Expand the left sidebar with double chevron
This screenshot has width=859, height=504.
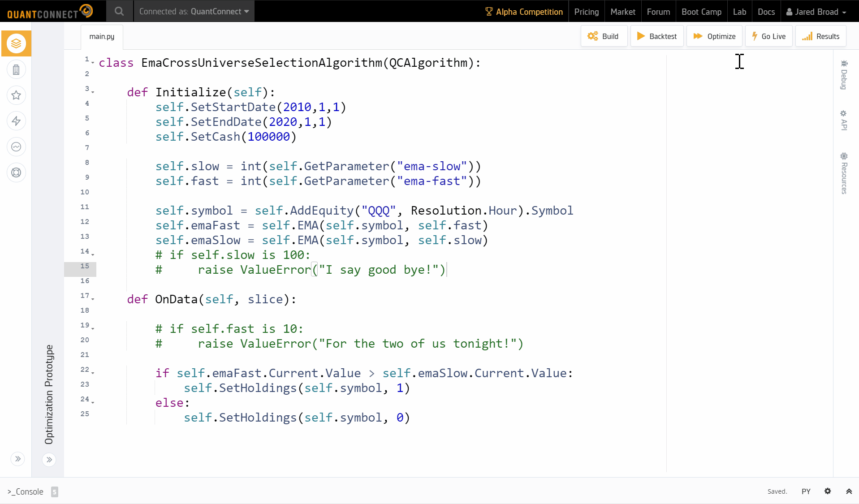pyautogui.click(x=18, y=459)
